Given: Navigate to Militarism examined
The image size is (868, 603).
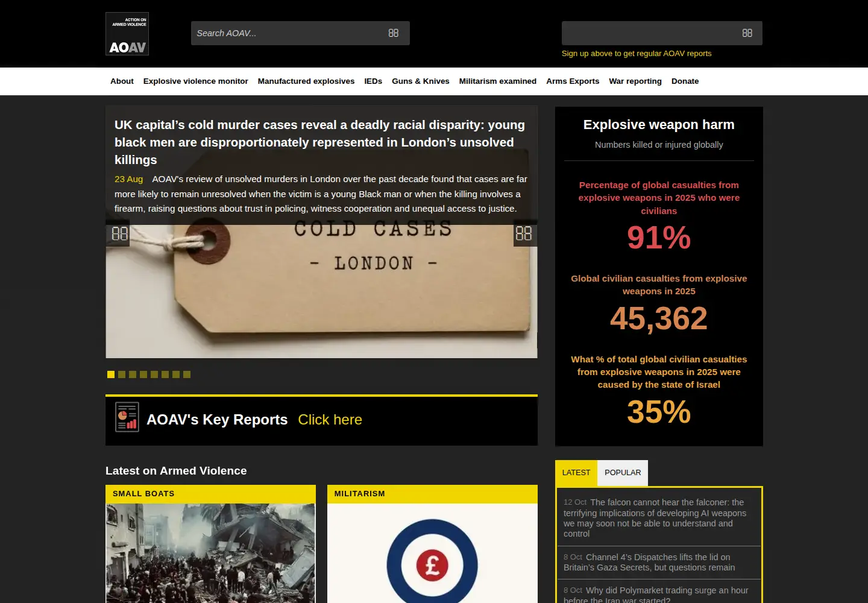Looking at the screenshot, I should tap(498, 81).
